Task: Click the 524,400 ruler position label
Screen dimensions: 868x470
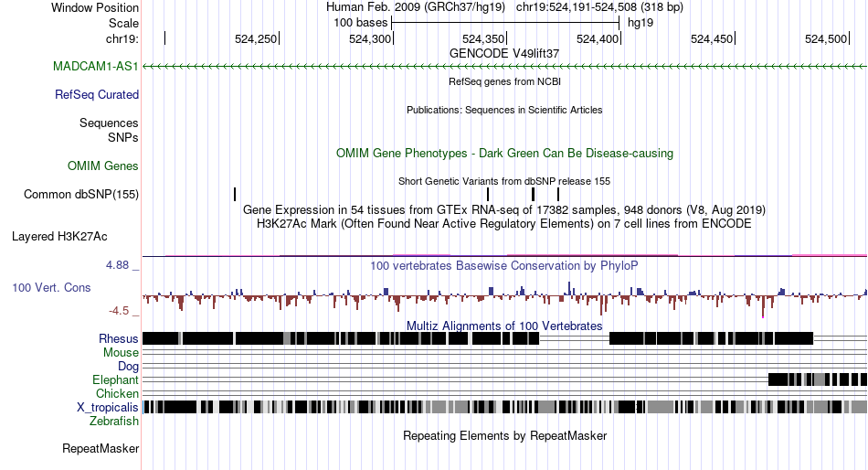Action: tap(598, 39)
